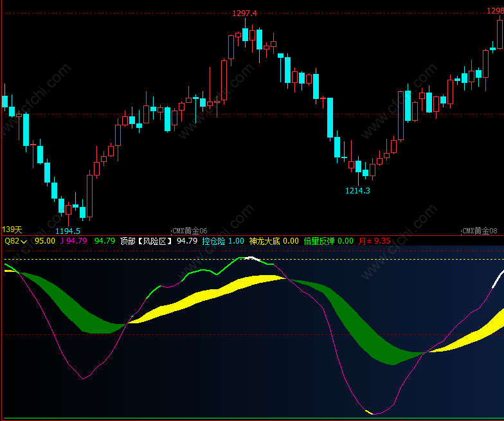The height and width of the screenshot is (421, 504).
Task: Select the CMX黄金08 contract marker
Action: 480,231
